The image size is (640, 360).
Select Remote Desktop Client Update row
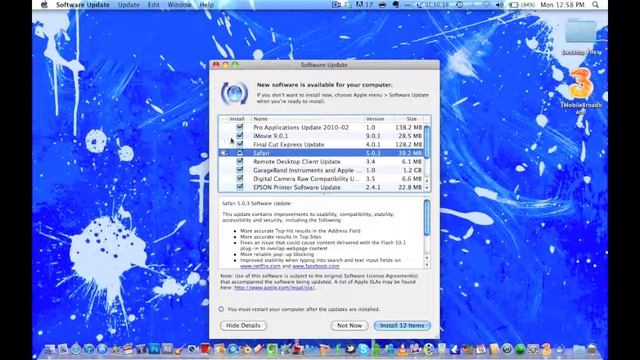click(321, 162)
